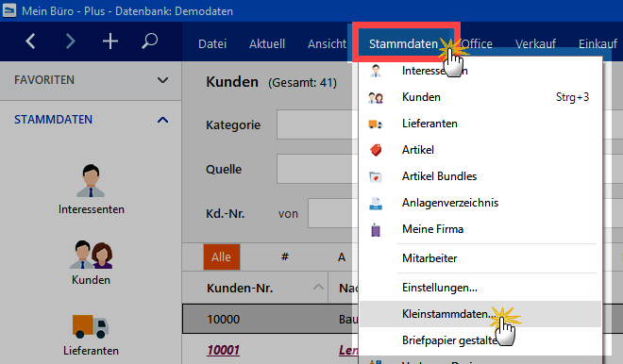
Task: Open Anlagenverzeichnis from the menu
Action: pos(480,203)
